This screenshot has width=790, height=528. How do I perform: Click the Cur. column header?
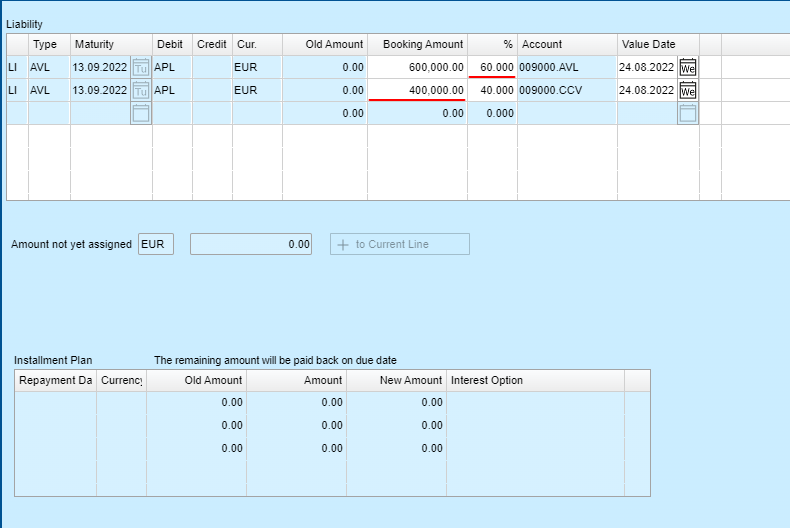tap(257, 44)
